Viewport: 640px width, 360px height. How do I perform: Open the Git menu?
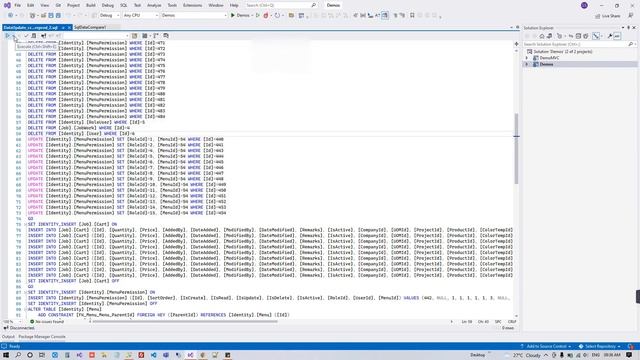(x=58, y=5)
